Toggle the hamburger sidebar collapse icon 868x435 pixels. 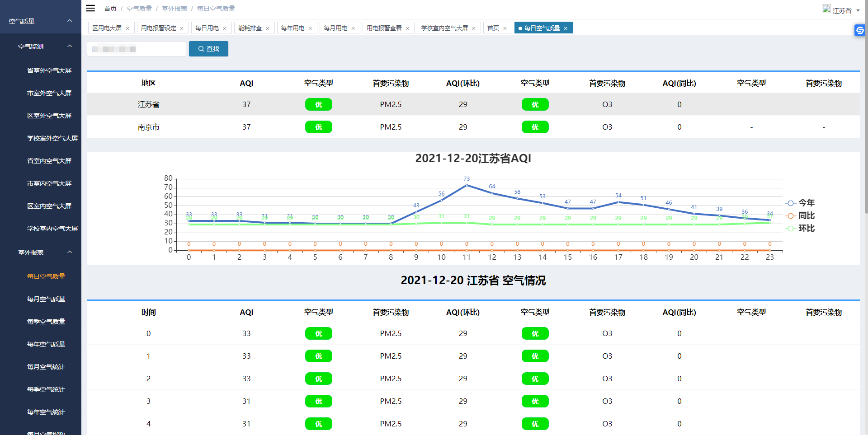point(90,8)
